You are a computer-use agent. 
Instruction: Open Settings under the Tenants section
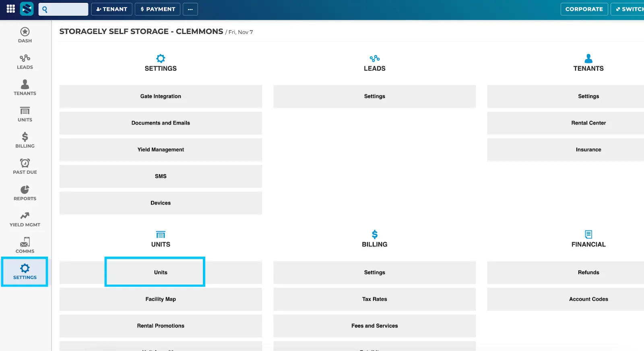pyautogui.click(x=566, y=96)
